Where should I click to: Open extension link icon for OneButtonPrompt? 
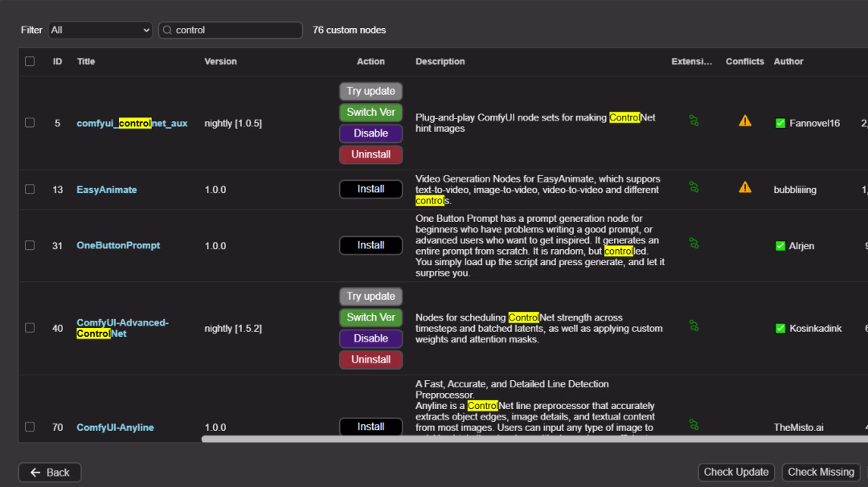[694, 243]
